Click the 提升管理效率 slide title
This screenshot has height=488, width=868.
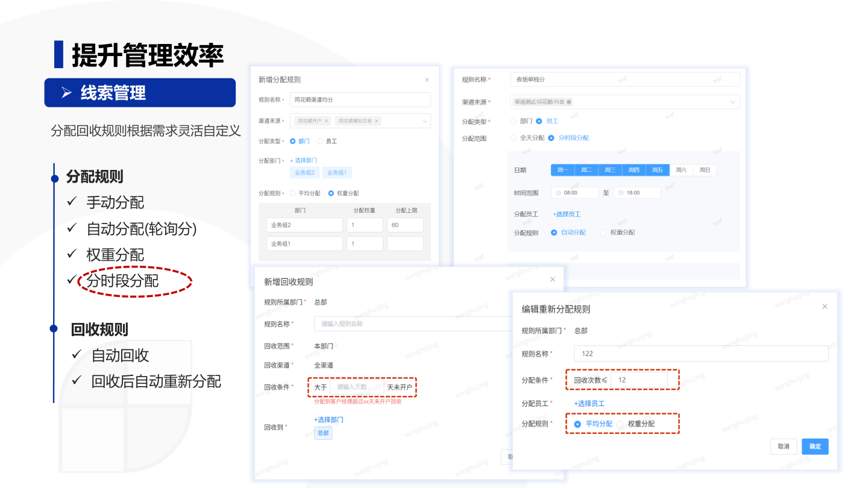pos(148,55)
